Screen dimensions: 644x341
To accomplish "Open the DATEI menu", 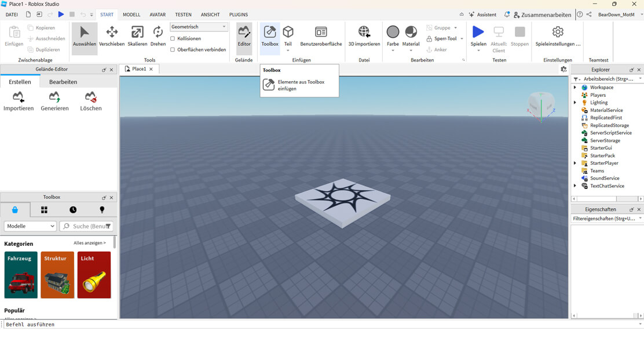I will (x=12, y=14).
